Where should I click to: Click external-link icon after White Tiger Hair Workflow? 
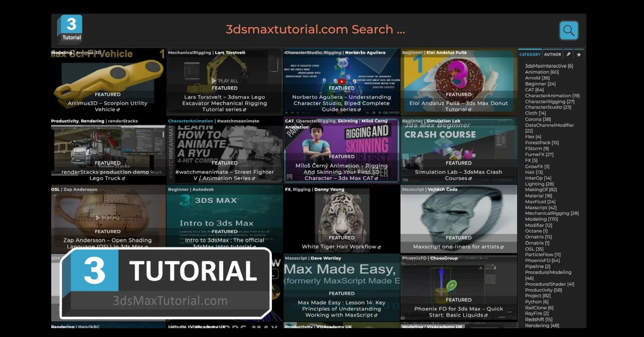coord(379,247)
